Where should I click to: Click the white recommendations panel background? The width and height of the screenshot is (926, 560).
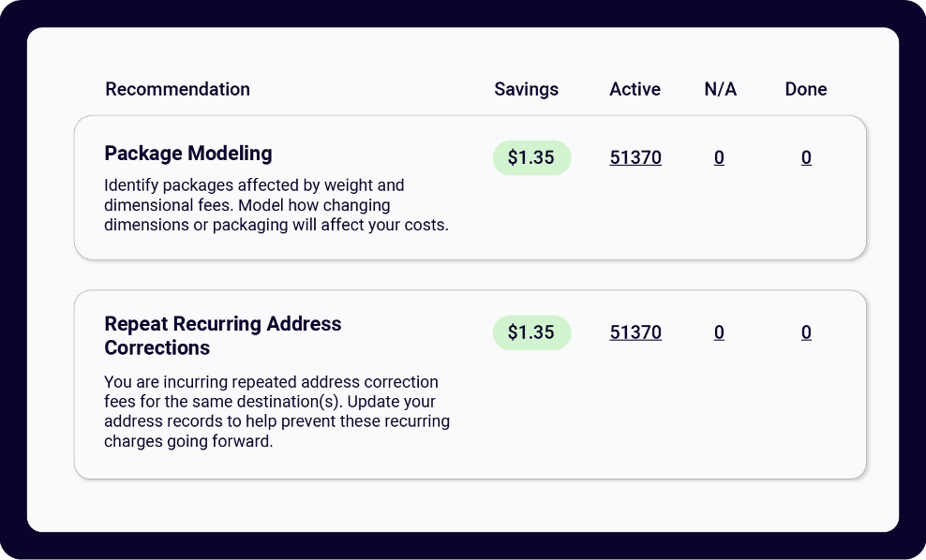[x=469, y=506]
